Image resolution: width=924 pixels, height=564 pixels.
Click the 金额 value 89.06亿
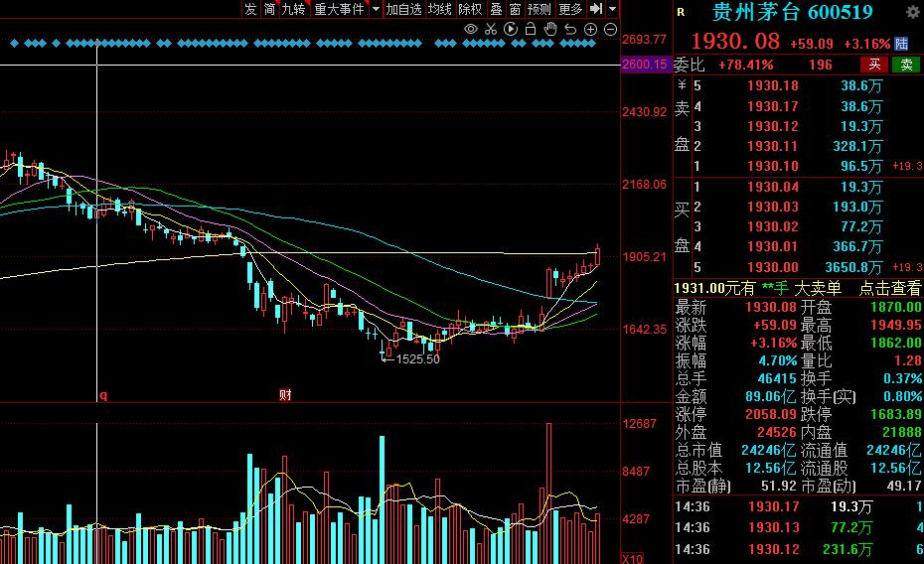770,396
